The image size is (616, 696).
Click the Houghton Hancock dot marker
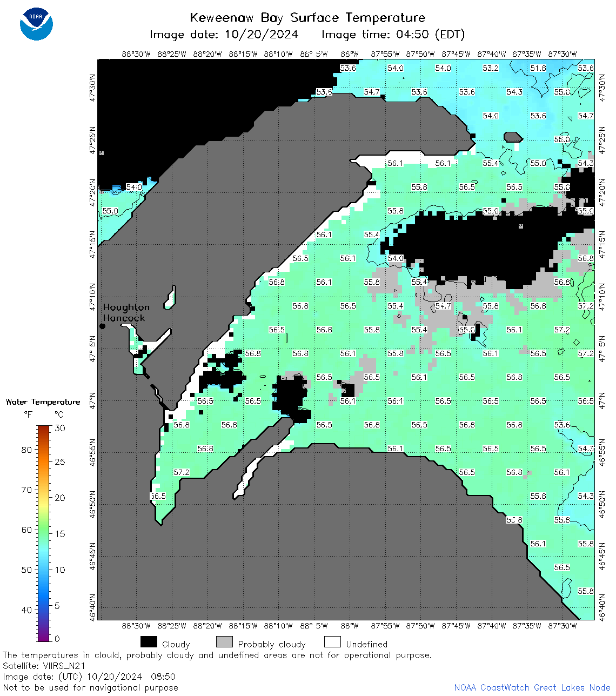click(102, 326)
